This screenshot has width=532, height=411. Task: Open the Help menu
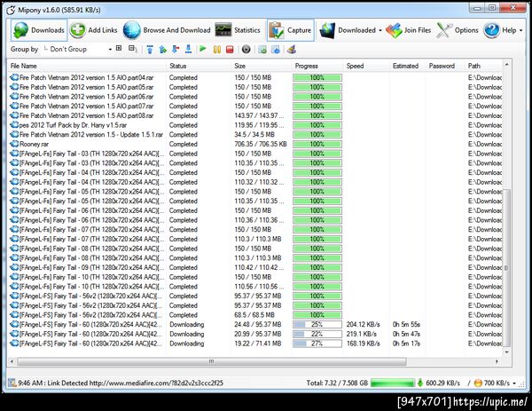[503, 30]
